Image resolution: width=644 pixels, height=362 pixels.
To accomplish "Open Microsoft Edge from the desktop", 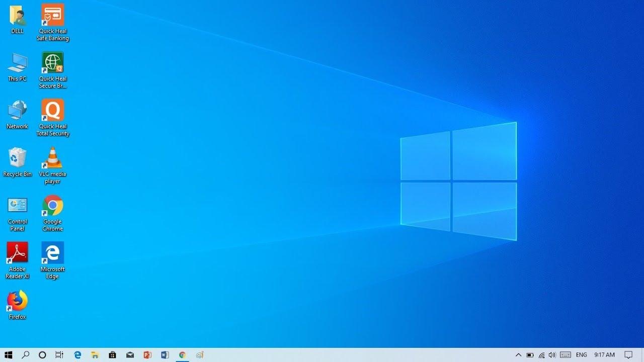I will coord(52,252).
